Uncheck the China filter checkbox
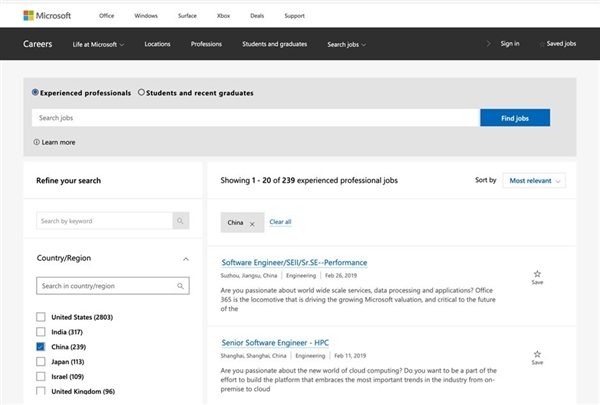This screenshot has width=600, height=405. click(41, 347)
